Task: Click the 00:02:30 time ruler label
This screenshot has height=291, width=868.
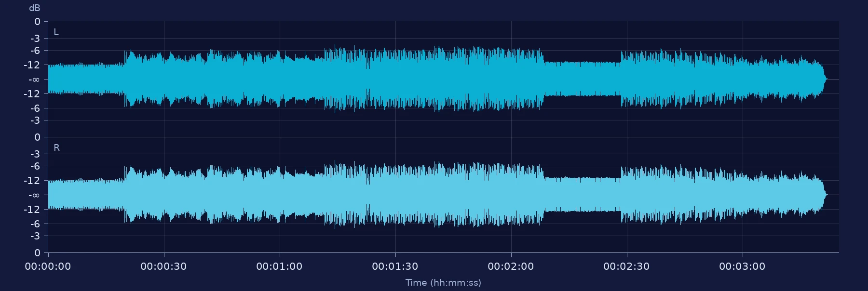Action: pyautogui.click(x=626, y=266)
